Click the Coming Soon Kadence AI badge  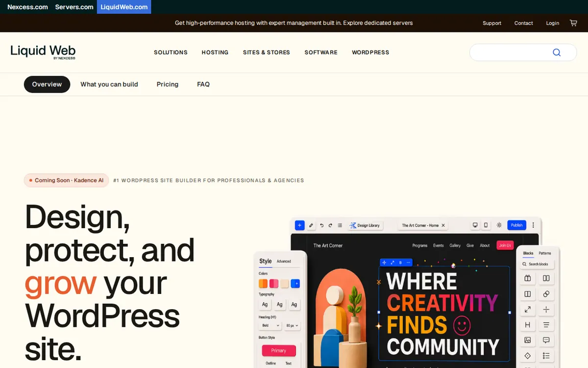pos(67,181)
